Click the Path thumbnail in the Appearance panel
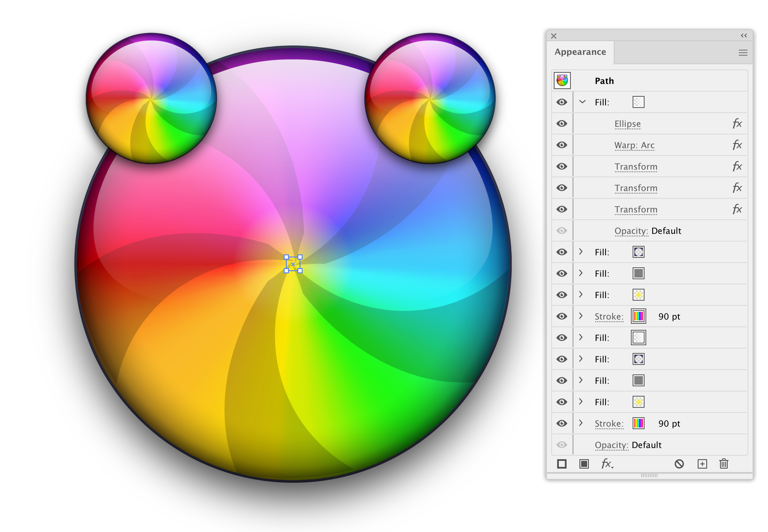 (x=562, y=81)
